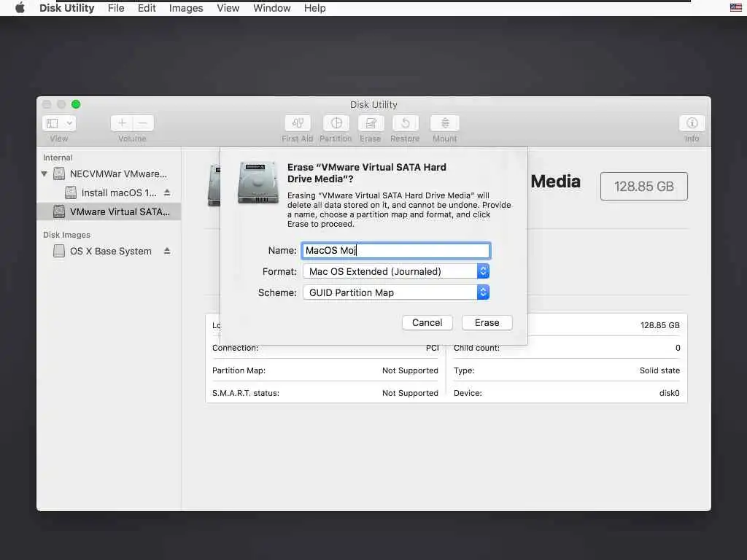Viewport: 747px width, 560px height.
Task: Open the View menu in menu bar
Action: click(x=228, y=8)
